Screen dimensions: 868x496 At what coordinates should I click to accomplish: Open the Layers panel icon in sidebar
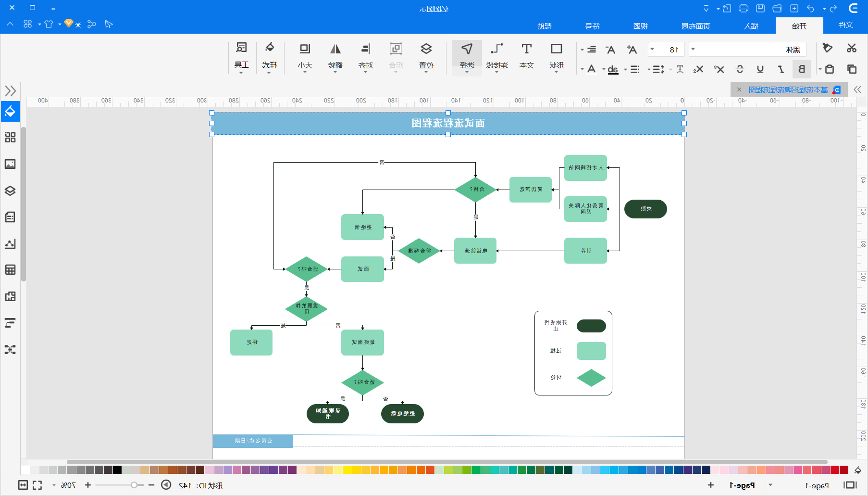tap(10, 191)
